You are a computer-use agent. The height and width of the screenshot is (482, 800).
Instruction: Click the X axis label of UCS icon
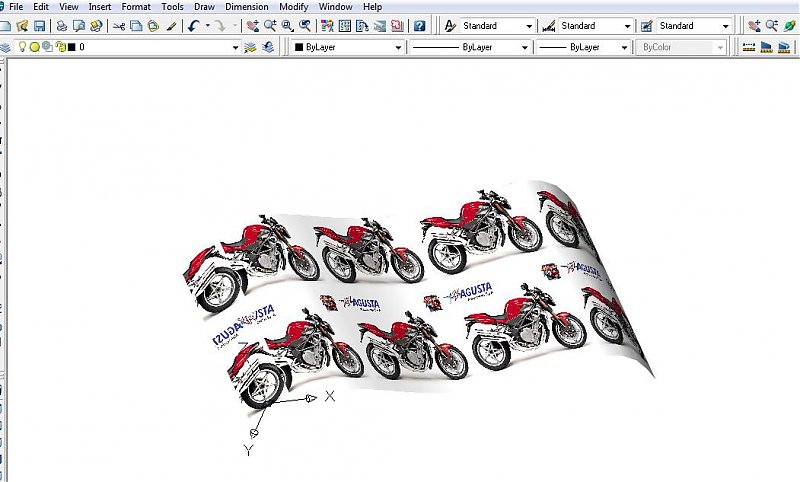click(330, 395)
